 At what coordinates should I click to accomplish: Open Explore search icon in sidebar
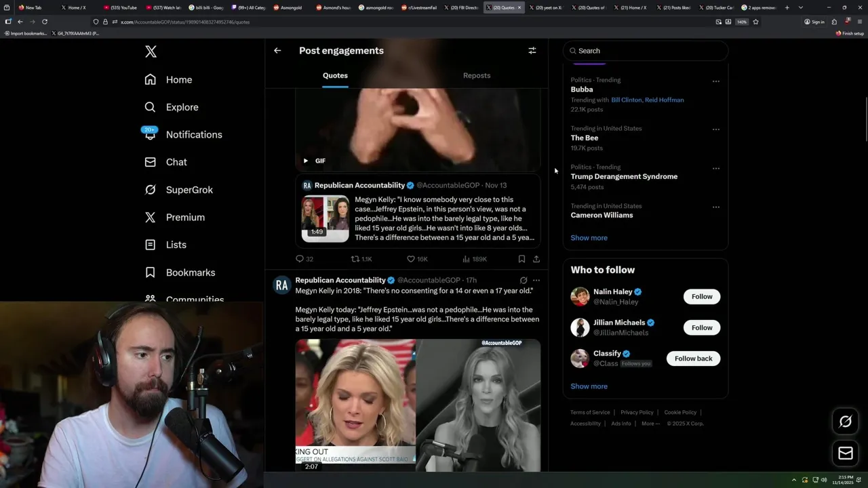tap(151, 107)
